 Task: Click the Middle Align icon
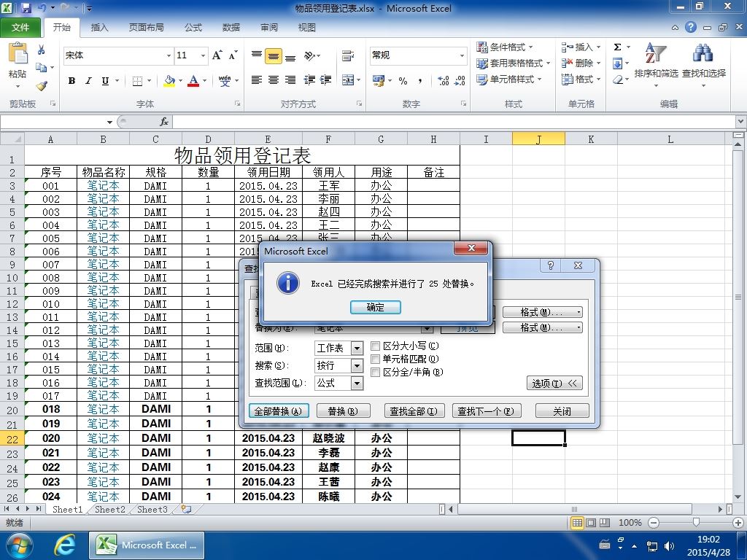click(x=274, y=56)
